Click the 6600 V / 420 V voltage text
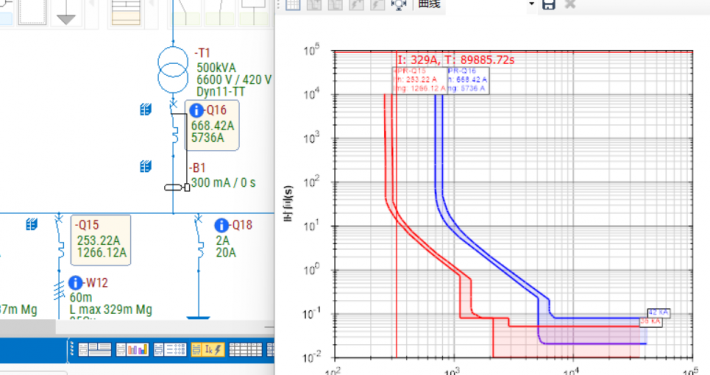Image resolution: width=710 pixels, height=375 pixels. (234, 80)
